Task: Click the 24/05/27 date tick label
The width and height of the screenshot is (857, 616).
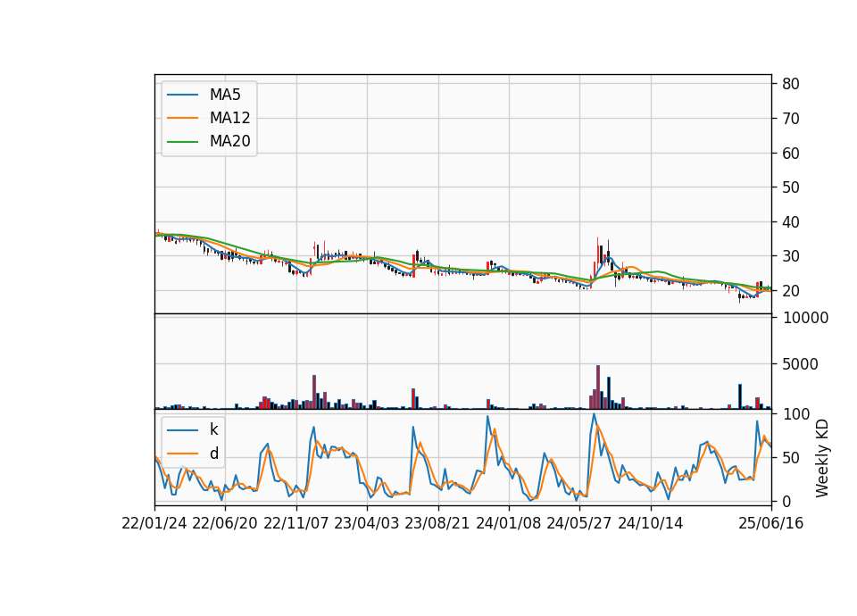Action: 579,523
